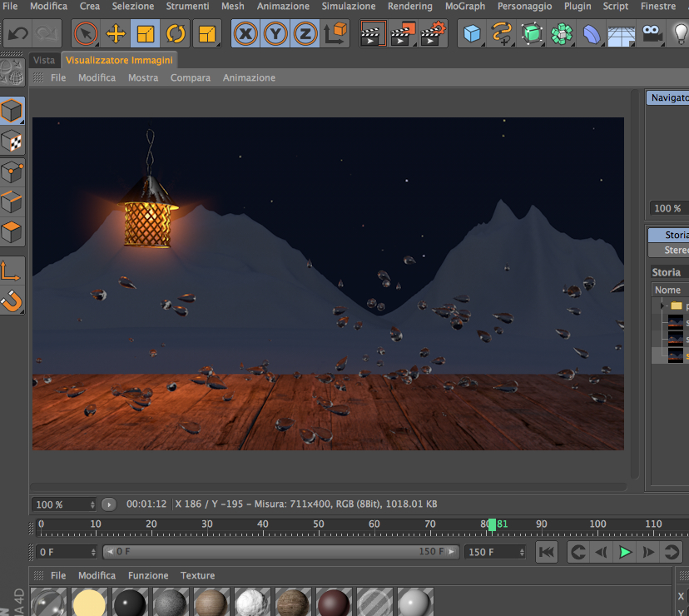689x616 pixels.
Task: Open the Compara menu in image viewer
Action: coord(191,77)
